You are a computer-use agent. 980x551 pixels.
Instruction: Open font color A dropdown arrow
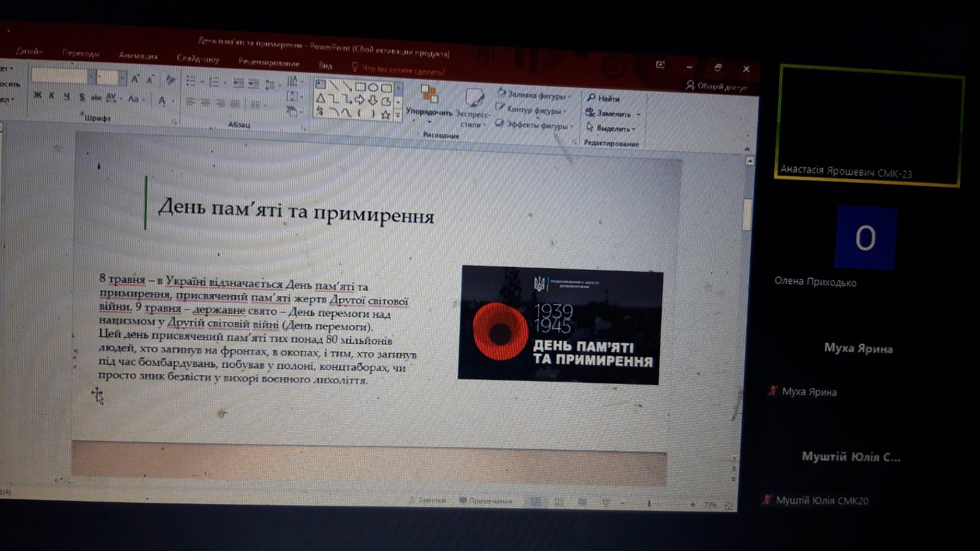pos(173,101)
